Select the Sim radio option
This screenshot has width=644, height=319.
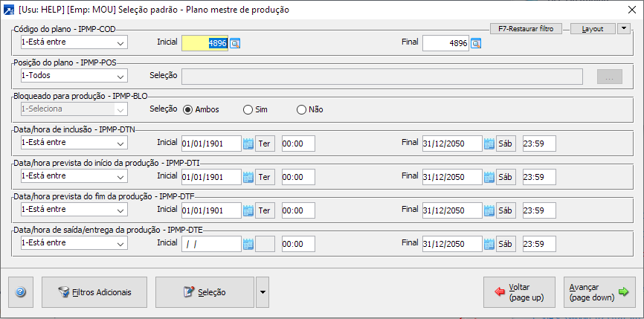pyautogui.click(x=248, y=110)
